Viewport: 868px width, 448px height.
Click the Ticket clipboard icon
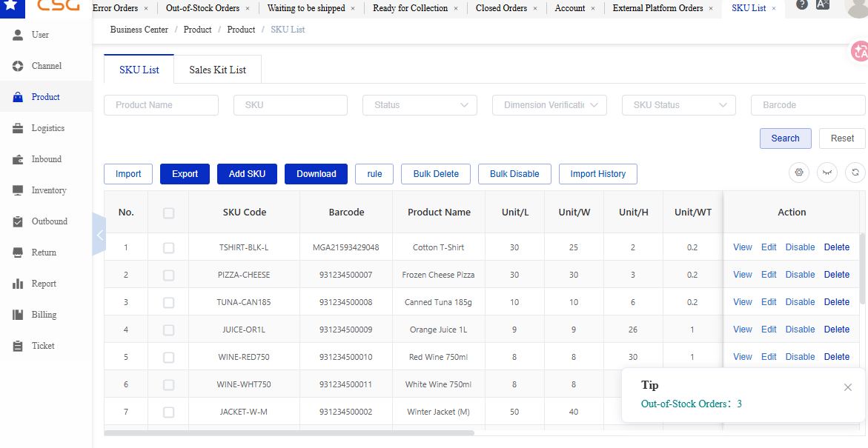click(x=19, y=346)
